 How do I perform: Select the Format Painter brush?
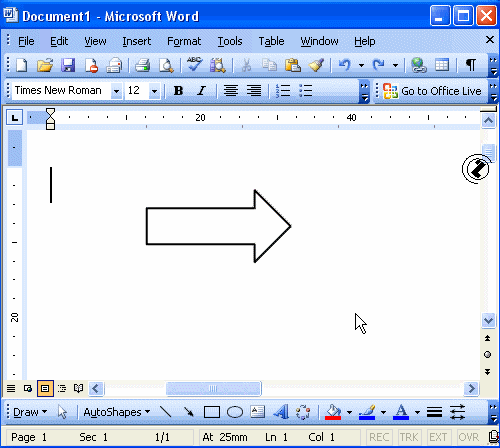(316, 65)
